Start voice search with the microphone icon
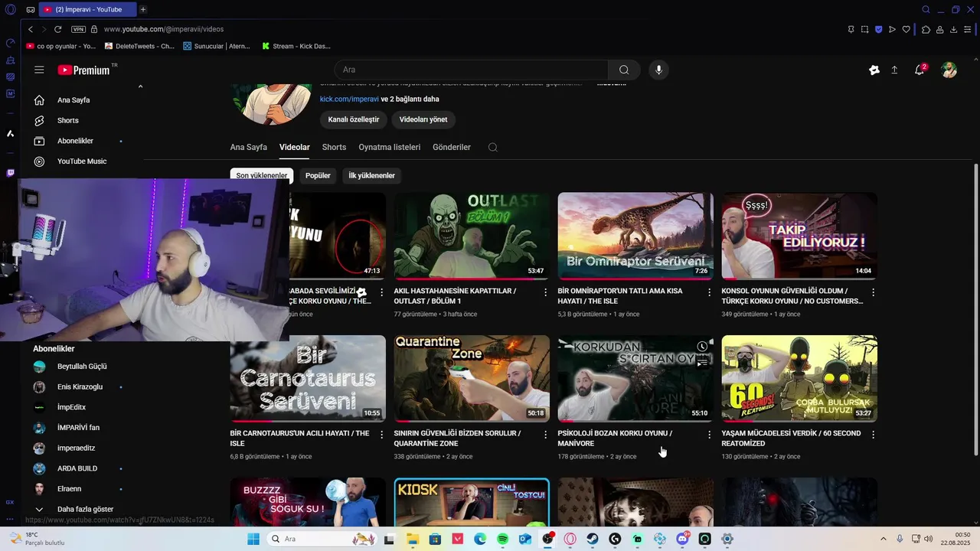 point(658,70)
